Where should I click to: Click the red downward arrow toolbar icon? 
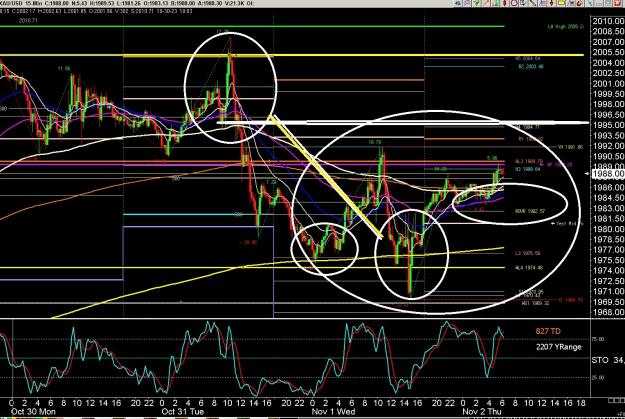point(551,3)
